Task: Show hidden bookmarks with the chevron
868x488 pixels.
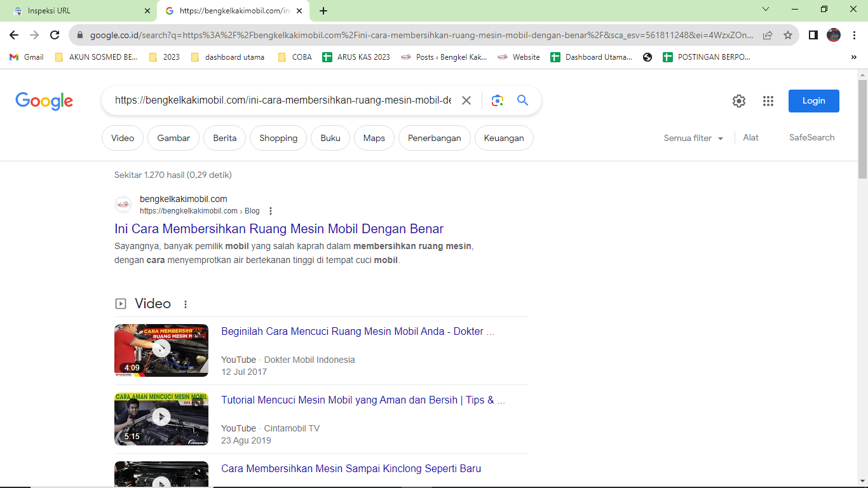Action: [853, 57]
